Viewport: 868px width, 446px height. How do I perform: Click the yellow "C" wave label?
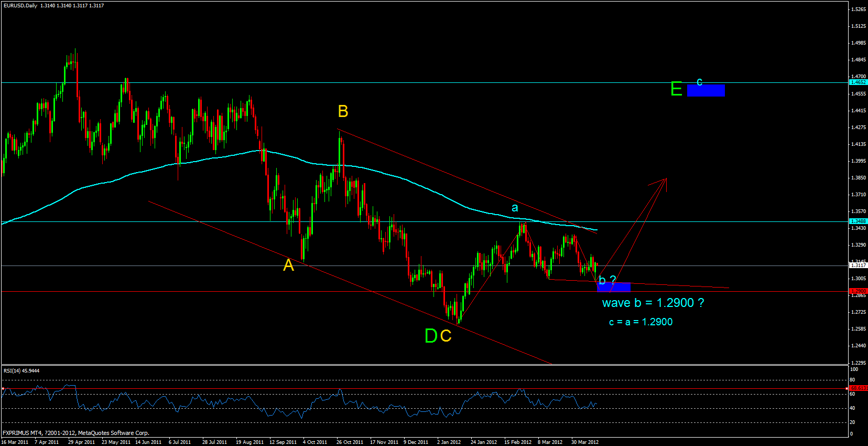coord(446,336)
